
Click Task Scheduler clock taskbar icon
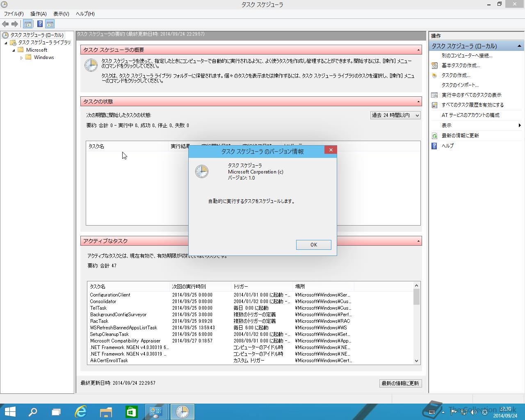click(x=182, y=412)
